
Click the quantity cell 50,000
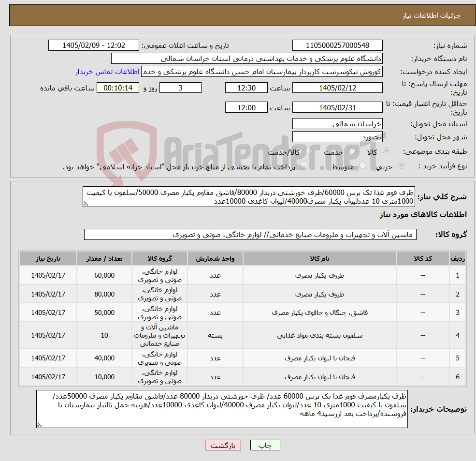point(104,312)
